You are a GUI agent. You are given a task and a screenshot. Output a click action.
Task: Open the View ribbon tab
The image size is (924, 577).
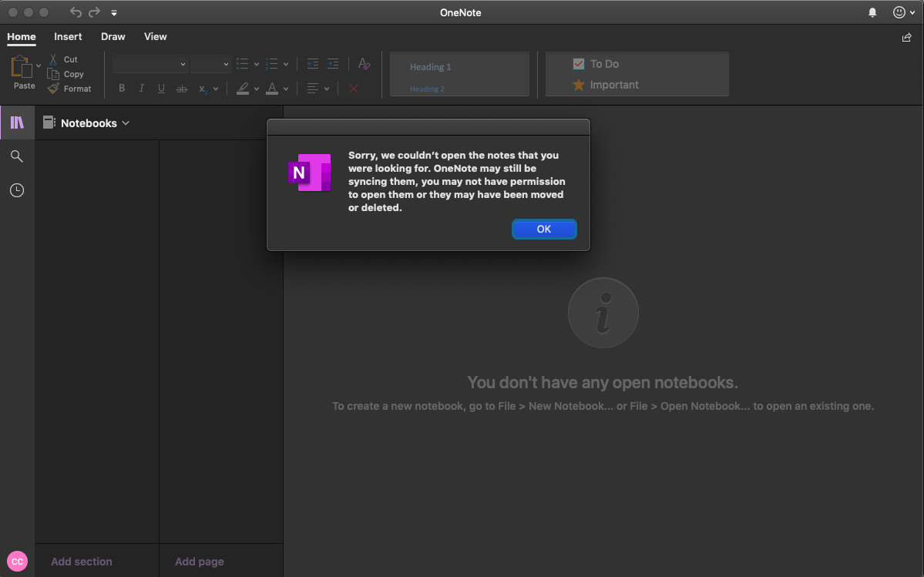[x=155, y=36]
